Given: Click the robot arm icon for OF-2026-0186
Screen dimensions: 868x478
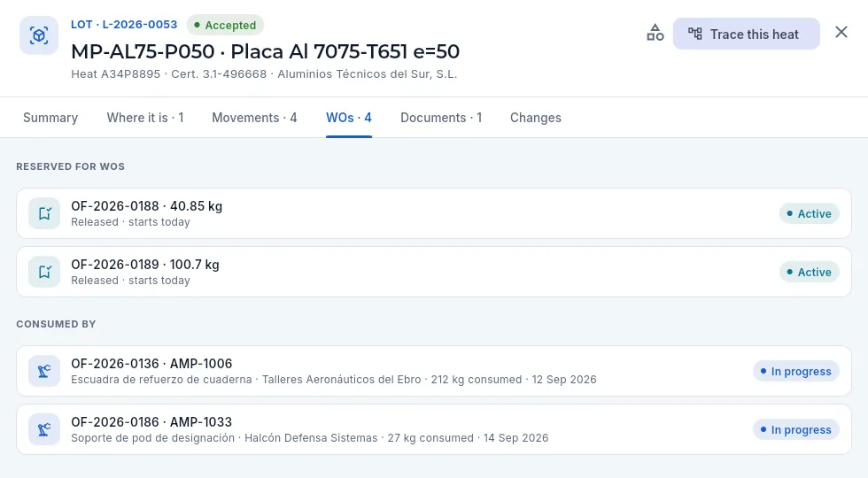Looking at the screenshot, I should 44,429.
